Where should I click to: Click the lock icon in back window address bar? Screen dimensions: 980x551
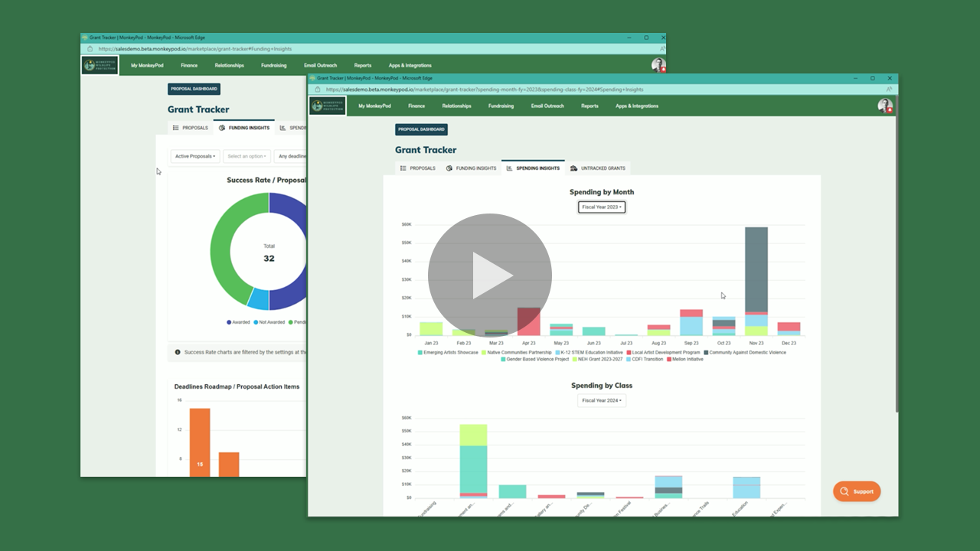click(90, 49)
